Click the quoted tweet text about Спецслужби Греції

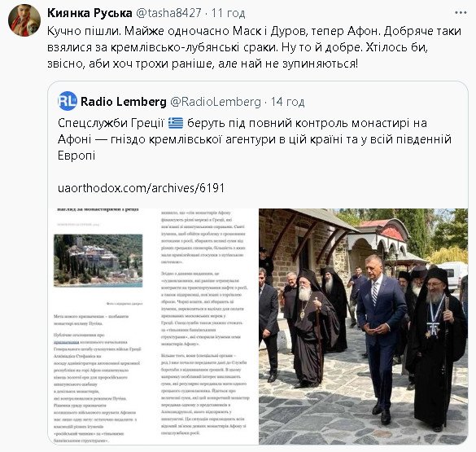[255, 139]
